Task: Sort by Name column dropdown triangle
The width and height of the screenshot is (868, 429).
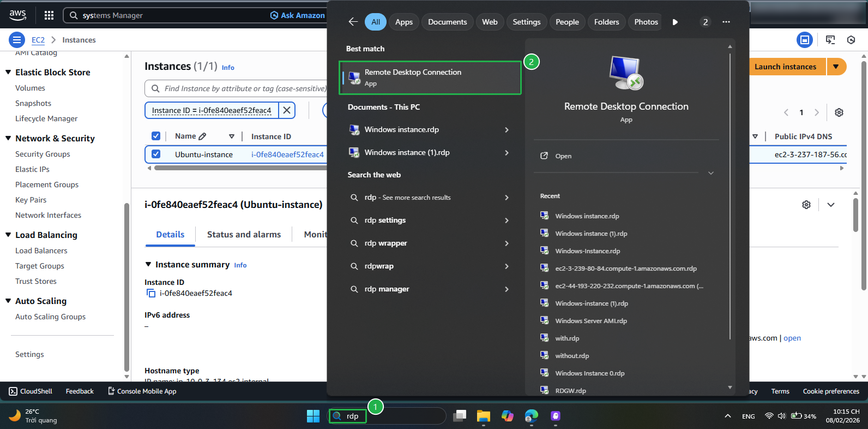Action: [x=232, y=136]
